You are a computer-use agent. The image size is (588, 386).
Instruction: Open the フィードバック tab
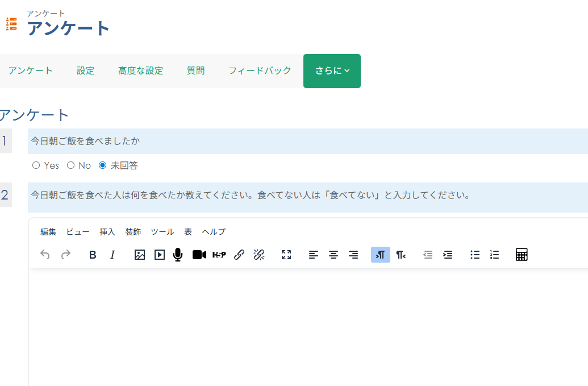260,70
